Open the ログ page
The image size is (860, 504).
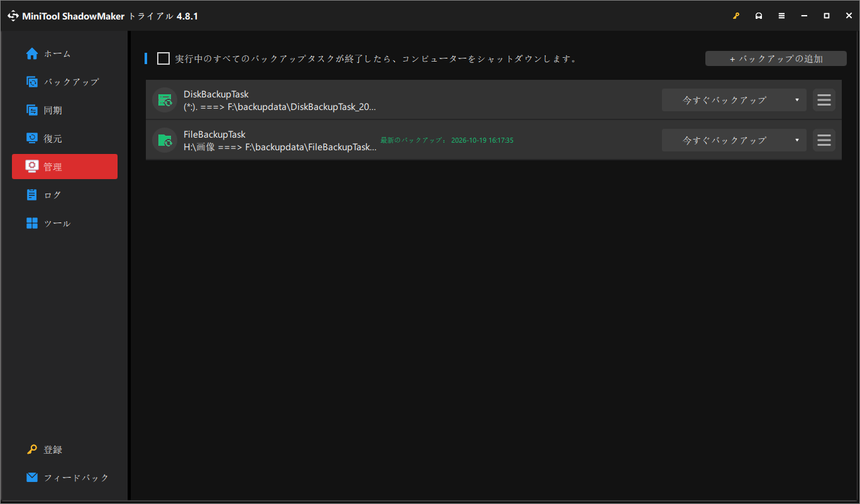pyautogui.click(x=65, y=195)
